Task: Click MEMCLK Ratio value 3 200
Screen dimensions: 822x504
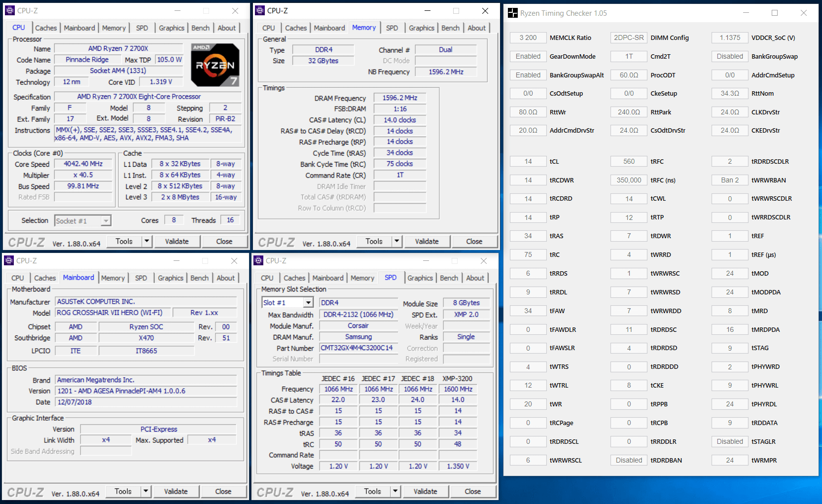Action: [x=528, y=37]
